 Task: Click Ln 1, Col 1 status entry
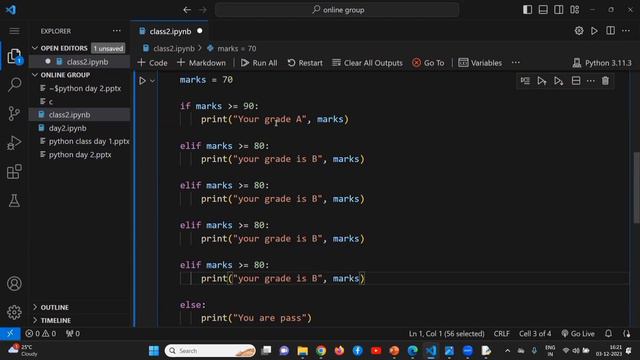[x=447, y=334]
